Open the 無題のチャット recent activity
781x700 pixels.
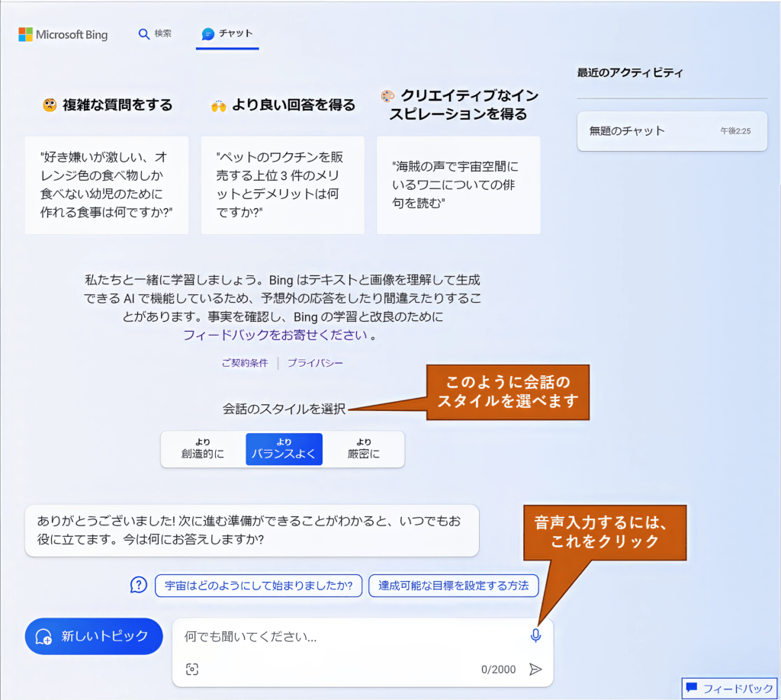[x=671, y=130]
